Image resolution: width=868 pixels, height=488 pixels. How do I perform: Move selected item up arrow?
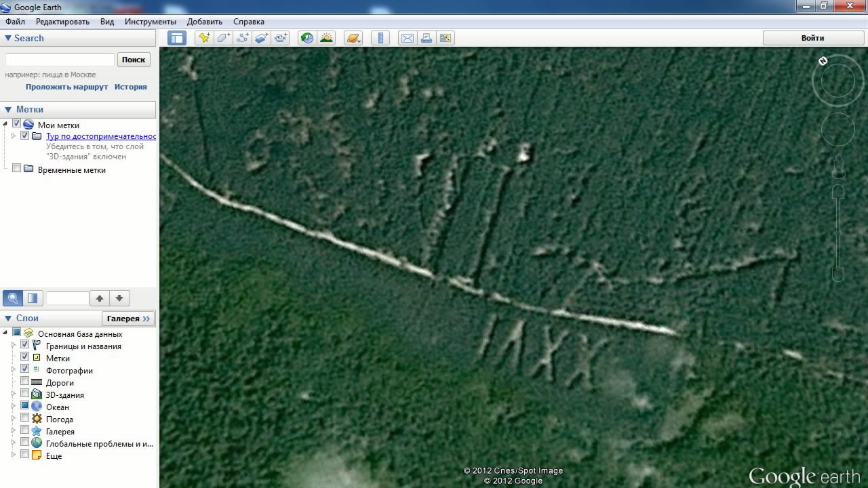tap(100, 298)
